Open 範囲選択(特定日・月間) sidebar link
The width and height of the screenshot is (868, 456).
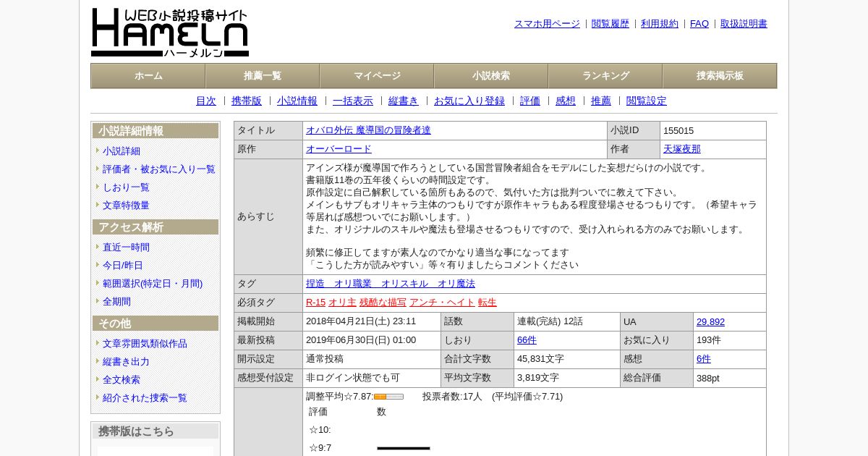(x=153, y=284)
